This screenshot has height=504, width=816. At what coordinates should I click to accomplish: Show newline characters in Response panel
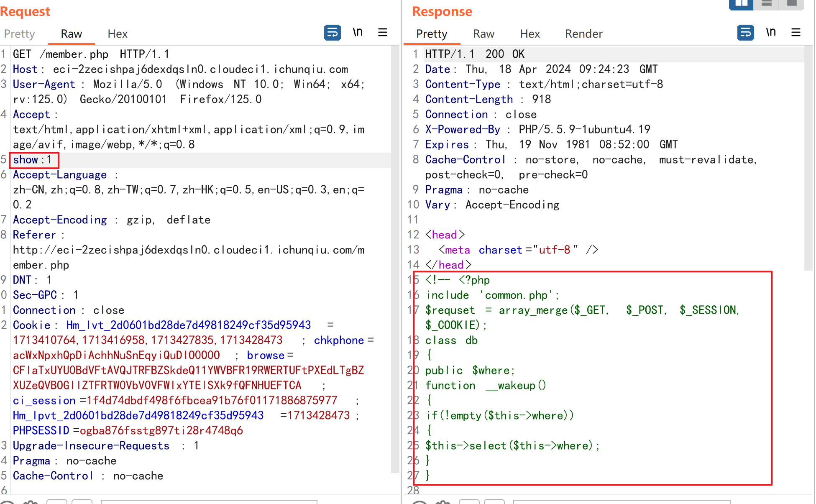point(771,33)
